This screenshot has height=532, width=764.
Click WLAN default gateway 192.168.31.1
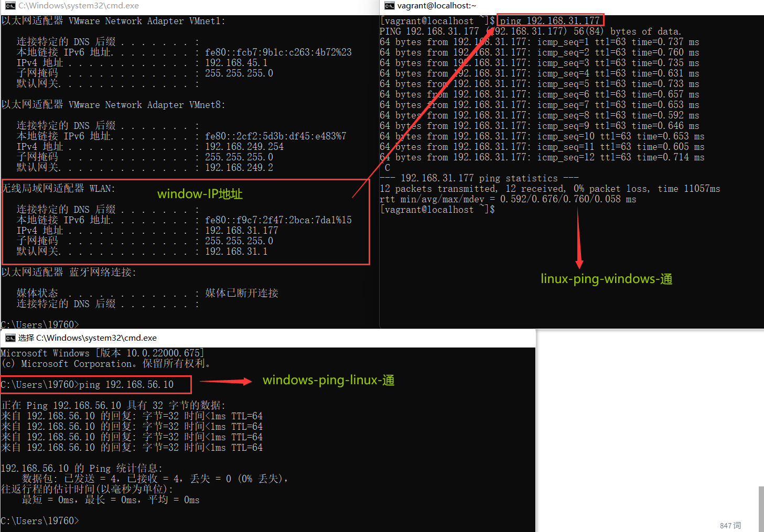click(236, 252)
